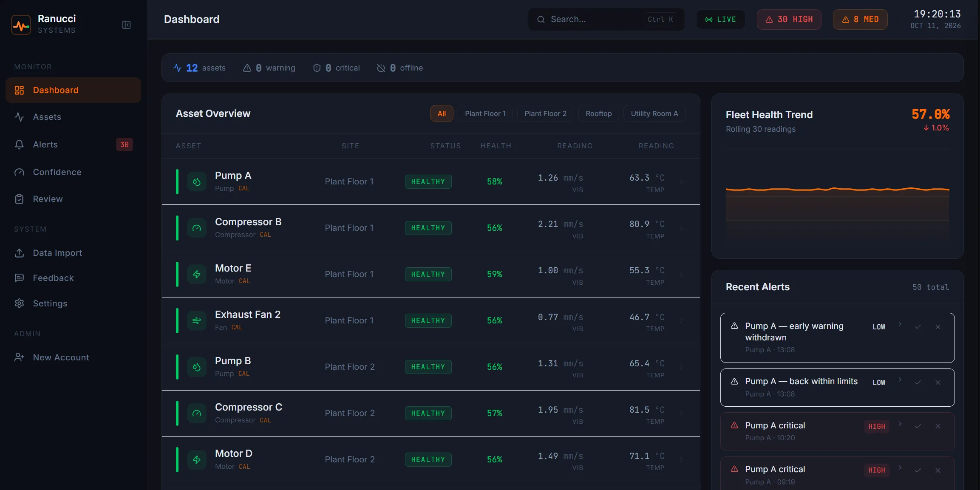Filter assets by Plant Floor 1

[485, 113]
